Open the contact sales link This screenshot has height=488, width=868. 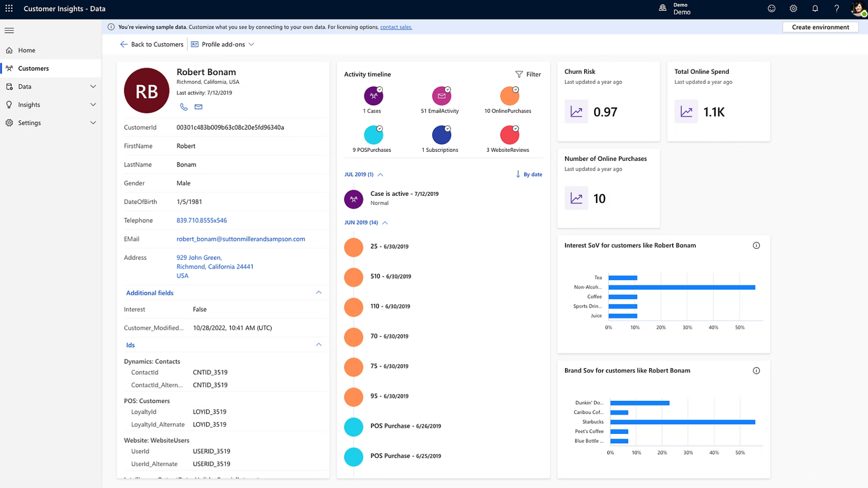396,27
